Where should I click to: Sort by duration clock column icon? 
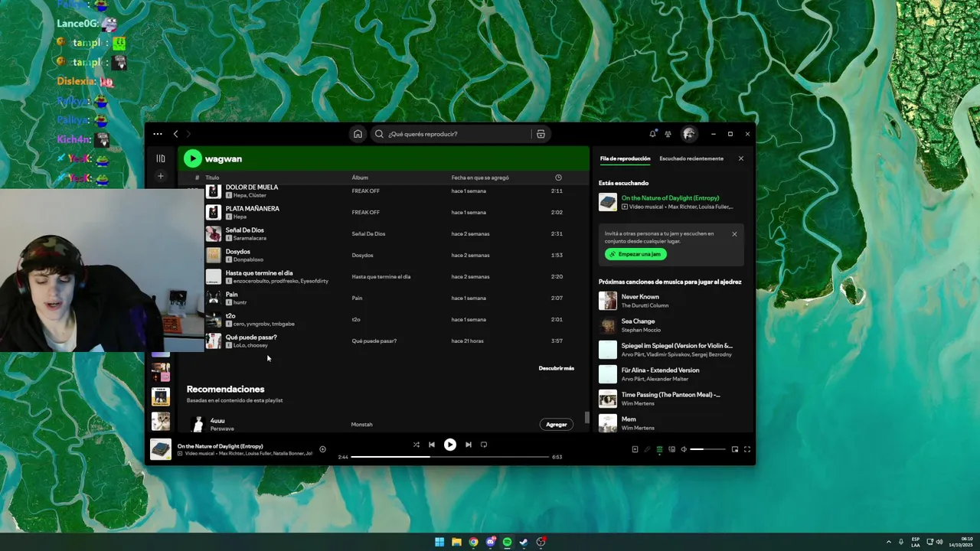tap(558, 178)
